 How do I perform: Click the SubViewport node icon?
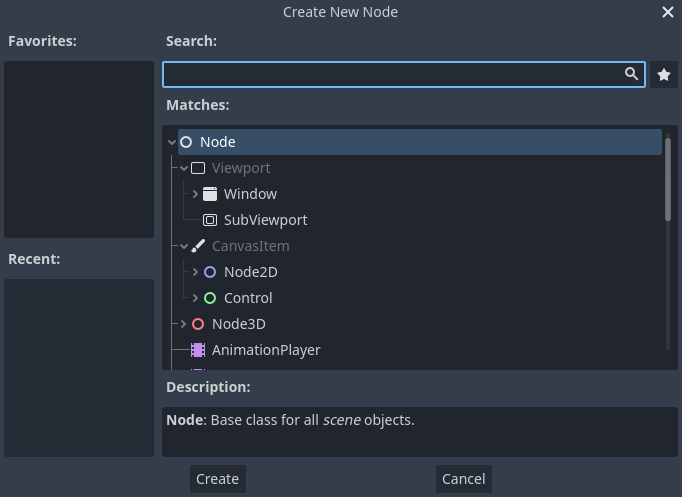click(x=210, y=220)
